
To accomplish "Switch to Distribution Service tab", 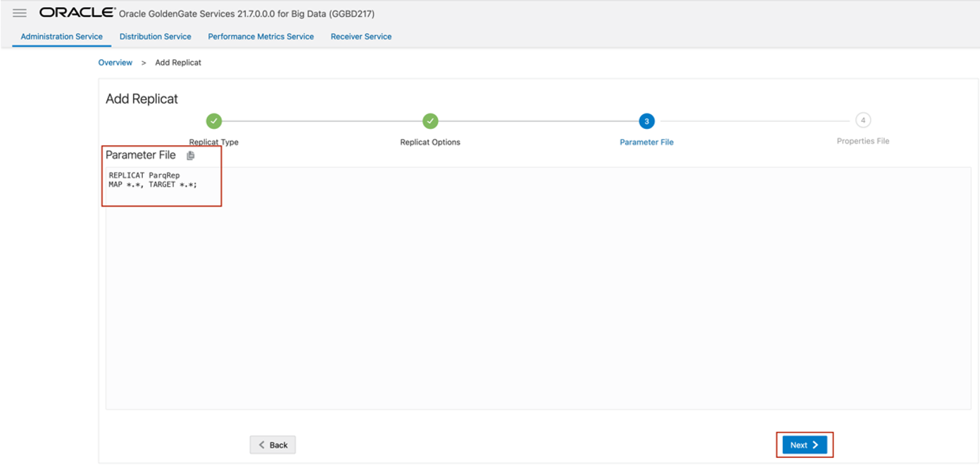I will [156, 37].
